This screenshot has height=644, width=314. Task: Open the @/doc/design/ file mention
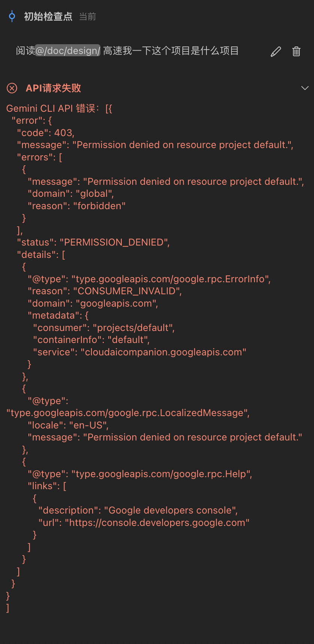(68, 51)
